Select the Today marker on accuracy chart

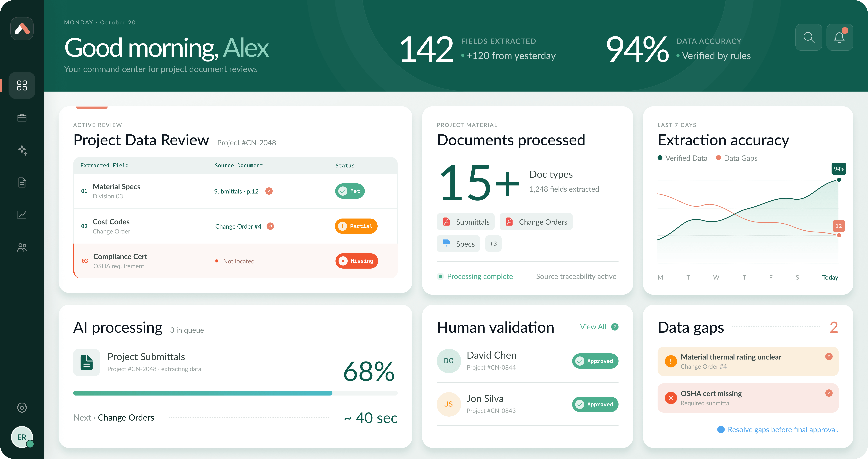coord(830,277)
